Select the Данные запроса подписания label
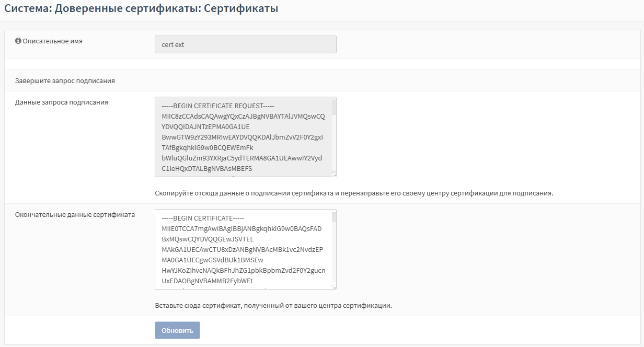The height and width of the screenshot is (347, 644). coord(62,102)
